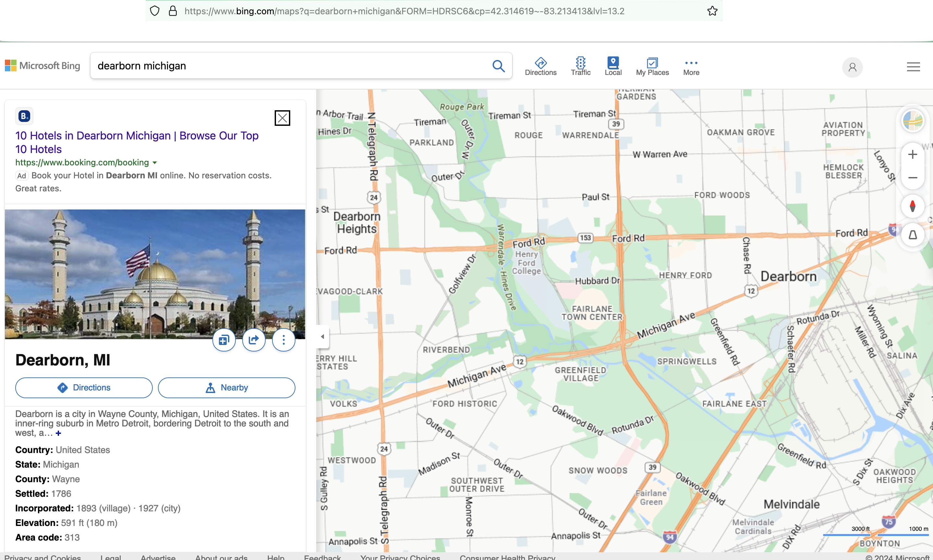Click the Dearborn city label on map

click(x=788, y=276)
